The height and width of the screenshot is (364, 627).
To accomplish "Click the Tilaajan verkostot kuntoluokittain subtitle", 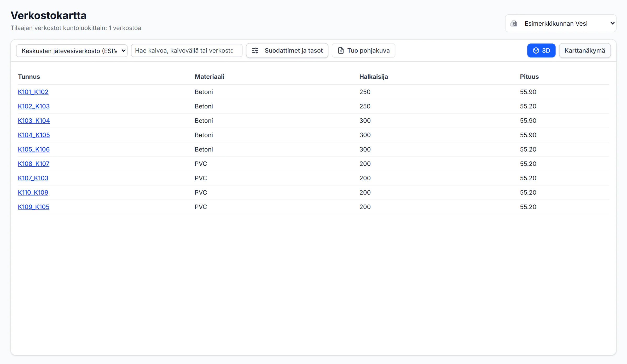I will point(76,28).
